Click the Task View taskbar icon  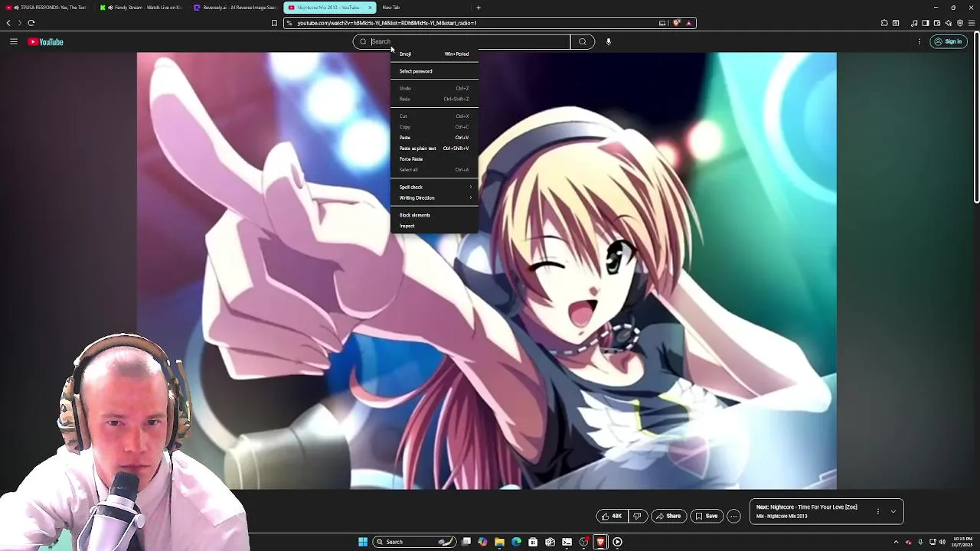click(x=465, y=542)
